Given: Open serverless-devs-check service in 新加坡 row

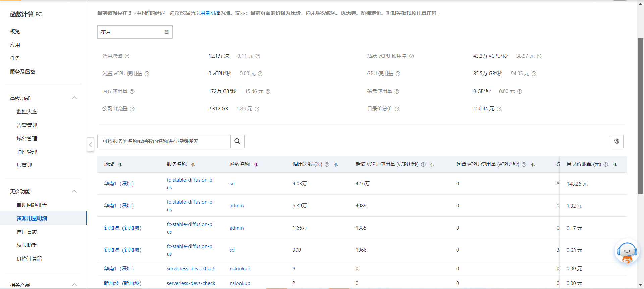Looking at the screenshot, I should [x=191, y=283].
